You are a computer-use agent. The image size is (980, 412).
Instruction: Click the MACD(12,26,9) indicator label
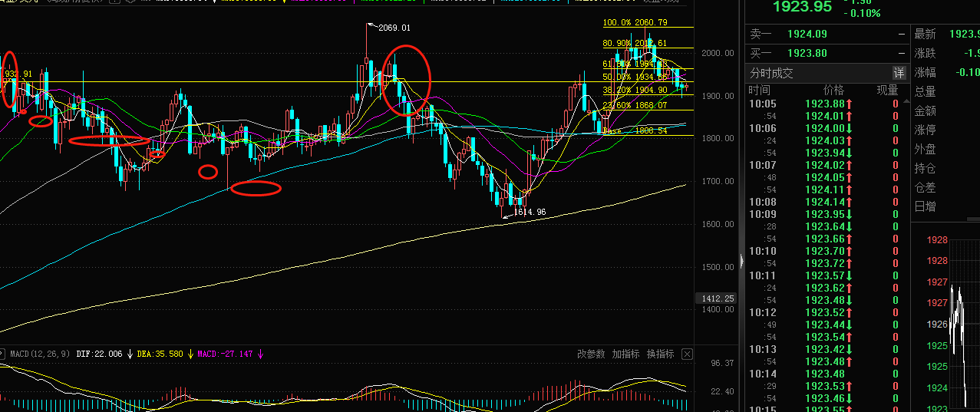40,354
